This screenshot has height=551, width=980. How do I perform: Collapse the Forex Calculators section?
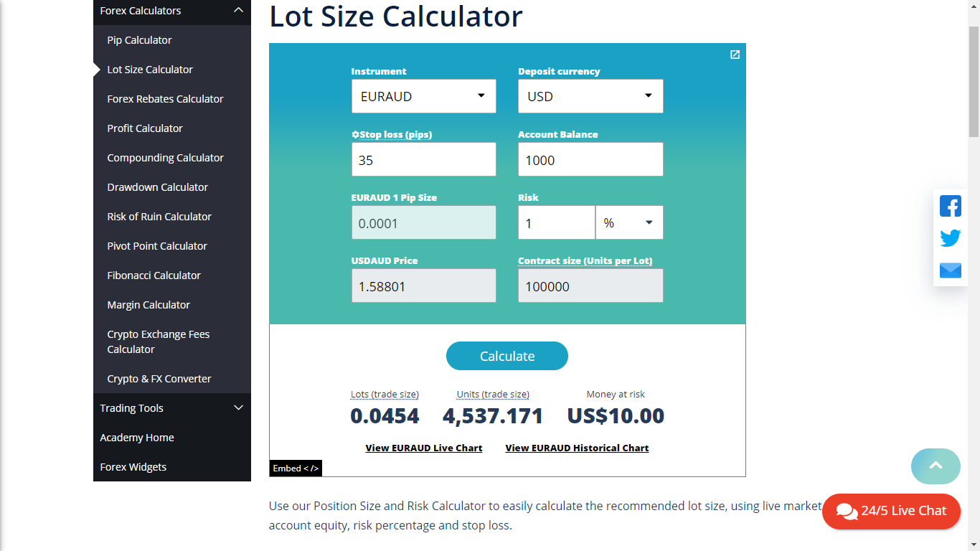click(239, 11)
